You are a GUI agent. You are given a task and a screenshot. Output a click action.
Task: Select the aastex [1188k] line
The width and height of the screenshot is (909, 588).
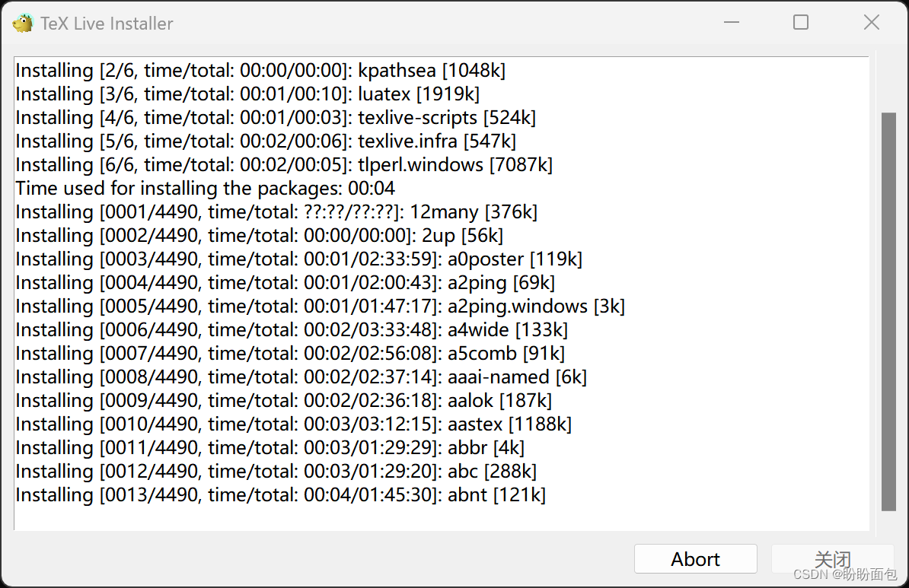pos(293,424)
